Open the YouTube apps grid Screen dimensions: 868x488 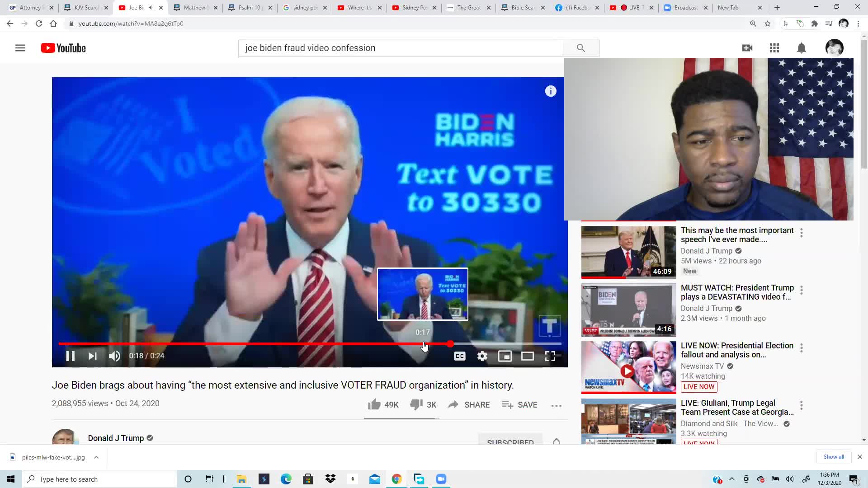[774, 48]
